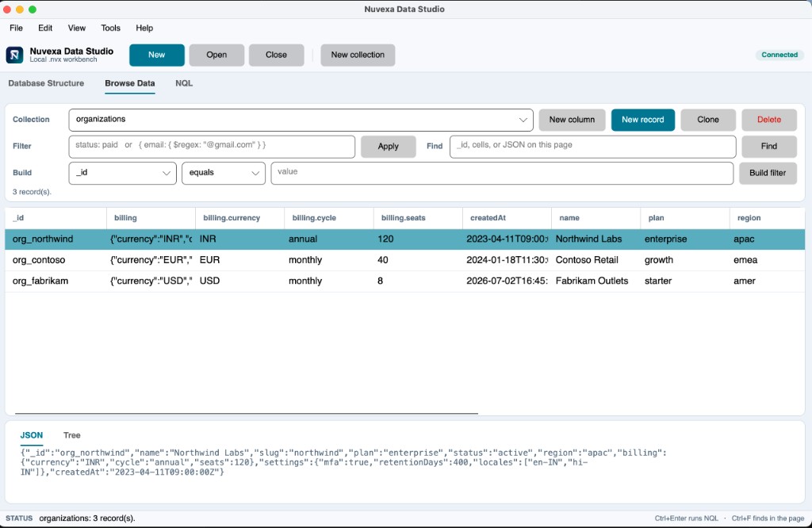Open the Edit menu
812x528 pixels.
[x=45, y=28]
